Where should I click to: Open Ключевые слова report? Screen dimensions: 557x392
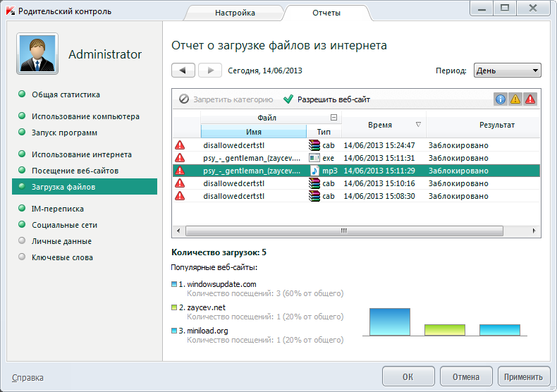click(x=62, y=257)
